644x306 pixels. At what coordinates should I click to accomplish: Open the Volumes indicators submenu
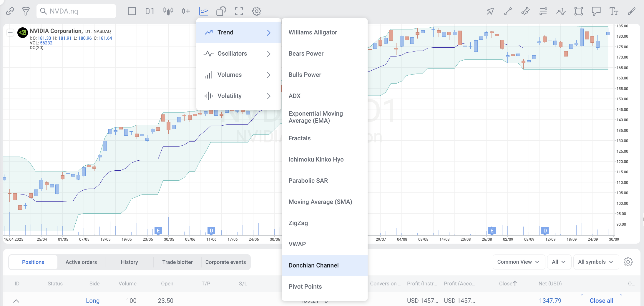coord(239,75)
